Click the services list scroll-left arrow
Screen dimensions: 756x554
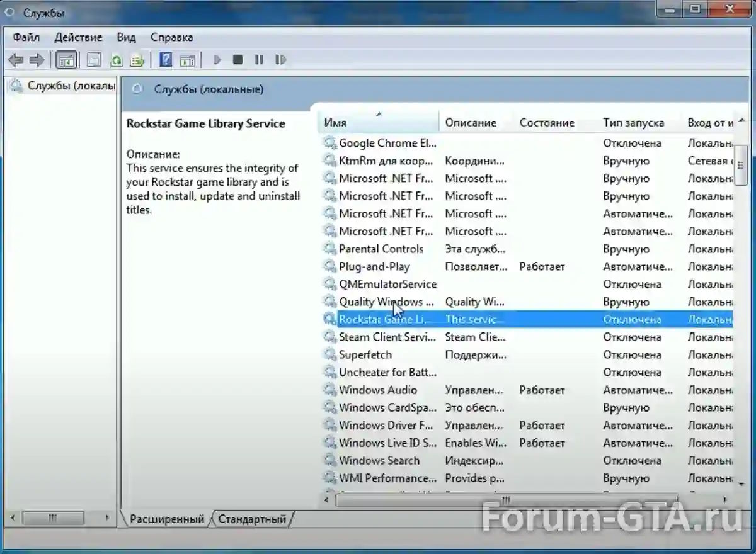(x=326, y=500)
